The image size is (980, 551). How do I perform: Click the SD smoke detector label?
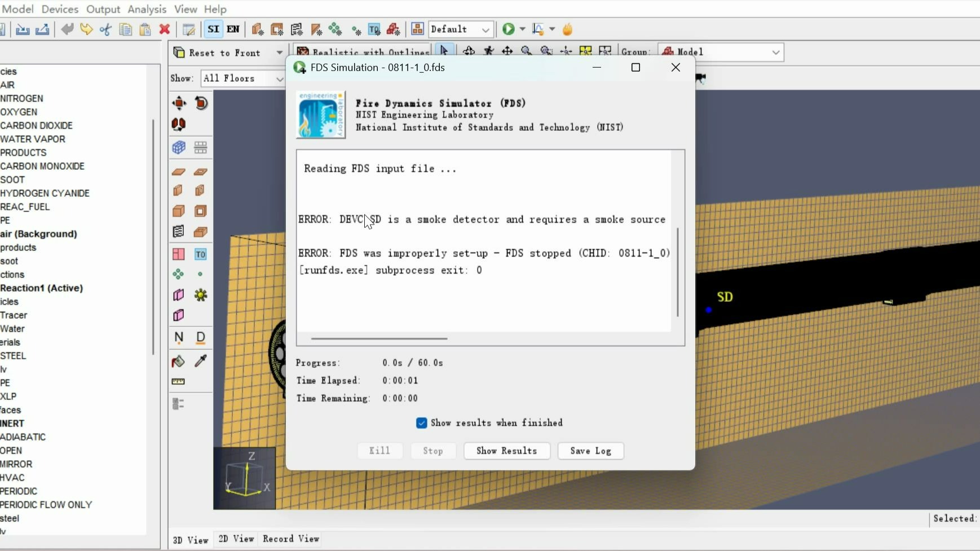click(x=725, y=297)
